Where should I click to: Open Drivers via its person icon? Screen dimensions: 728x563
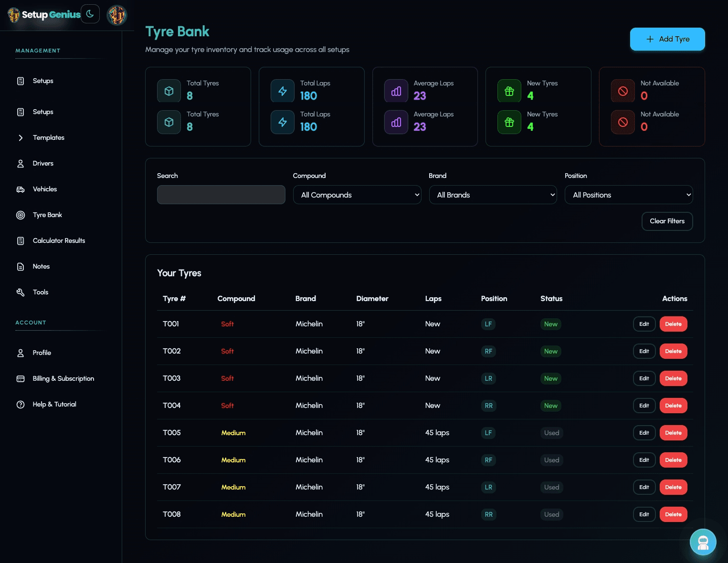point(21,164)
